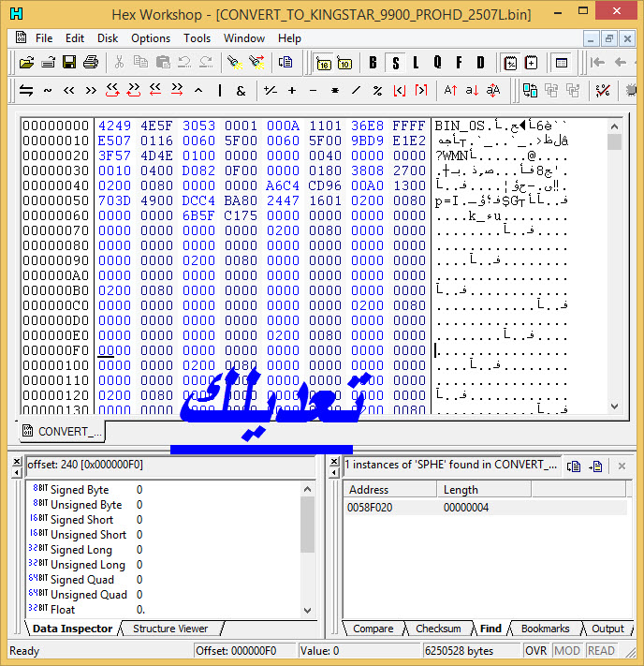Click the Save floppy disk icon
The height and width of the screenshot is (666, 644).
pos(69,63)
